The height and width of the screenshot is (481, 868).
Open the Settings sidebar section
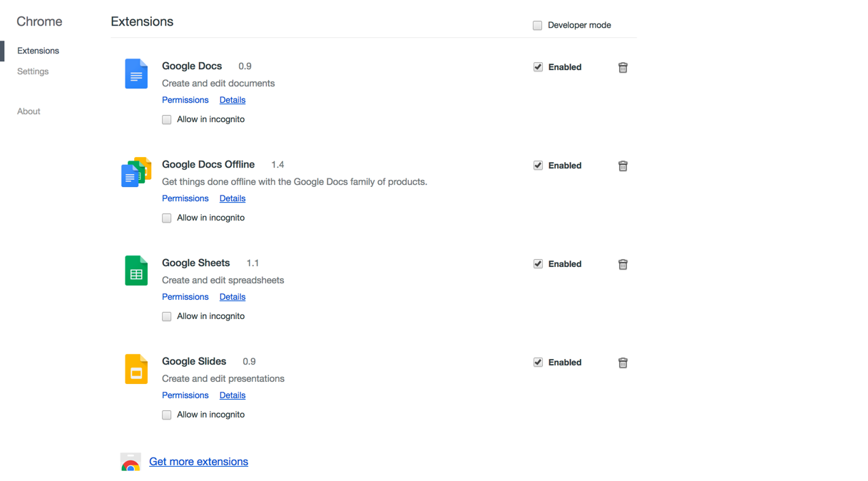[x=33, y=71]
